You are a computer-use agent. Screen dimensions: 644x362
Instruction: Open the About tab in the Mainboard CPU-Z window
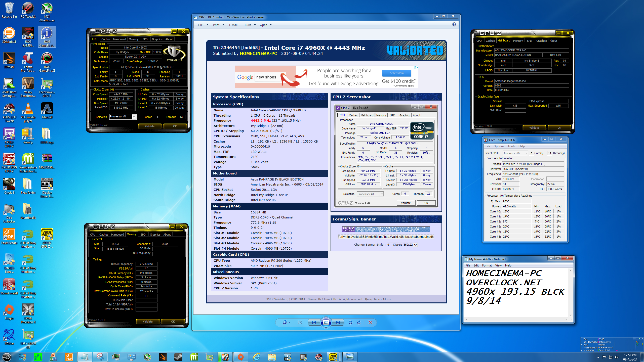553,41
